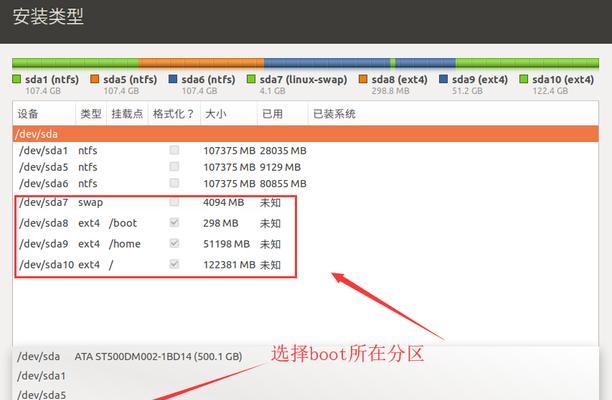Click the 挂载点 column header
This screenshot has height=400, width=612.
pos(127,114)
